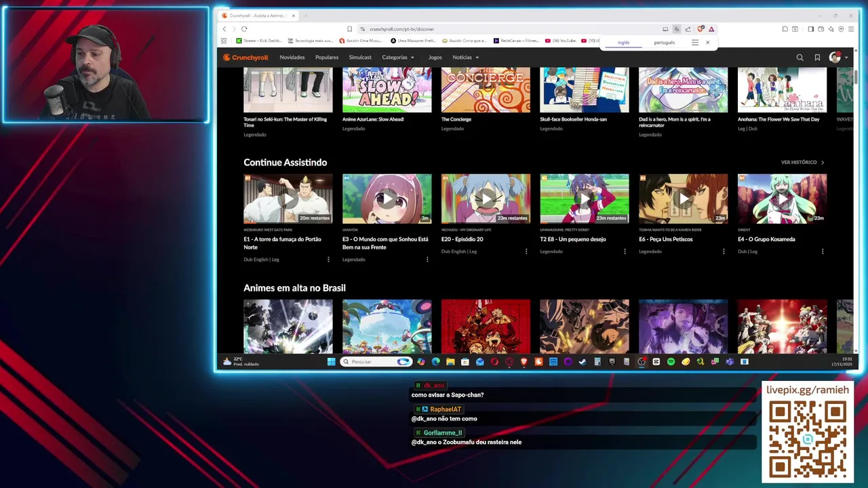Open options for Portão Norte episode
868x488 pixels.
(x=328, y=260)
